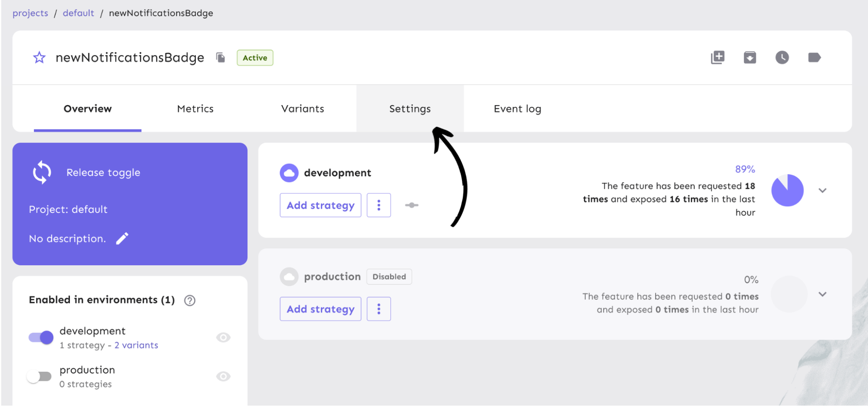Click the small slider control beside development's menu

411,205
